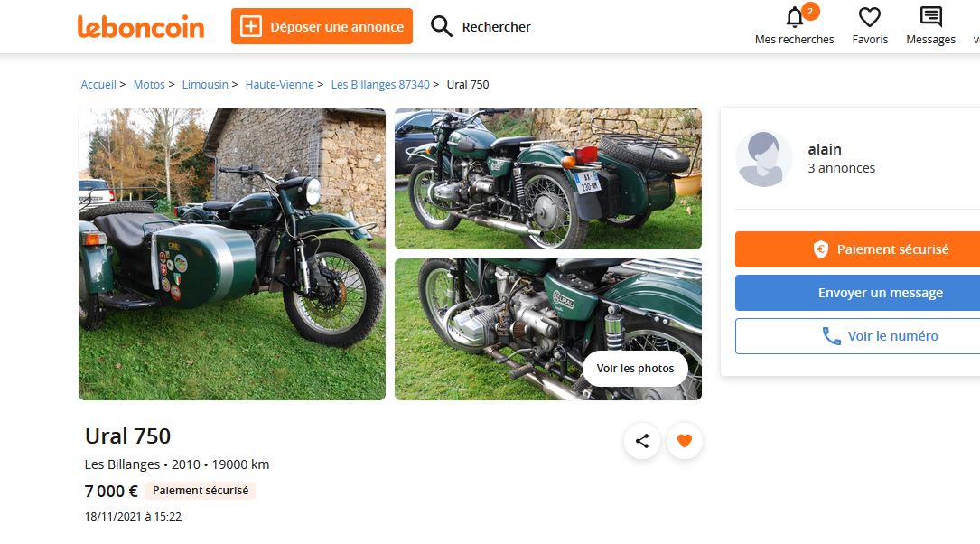Open the Messages icon in header

click(930, 18)
